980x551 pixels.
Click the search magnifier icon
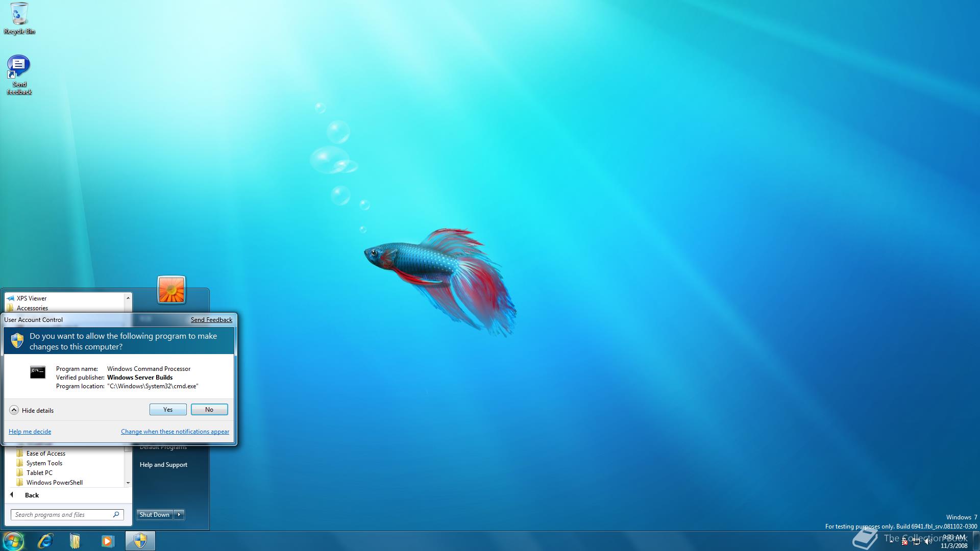coord(116,515)
